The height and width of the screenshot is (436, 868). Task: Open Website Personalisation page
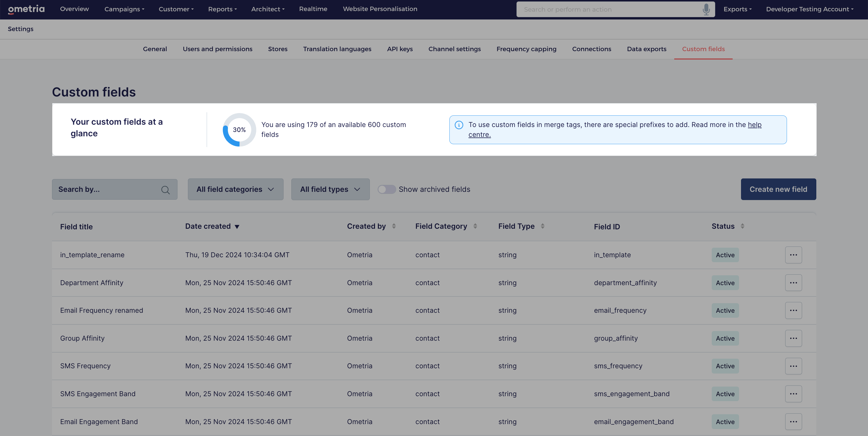tap(380, 9)
